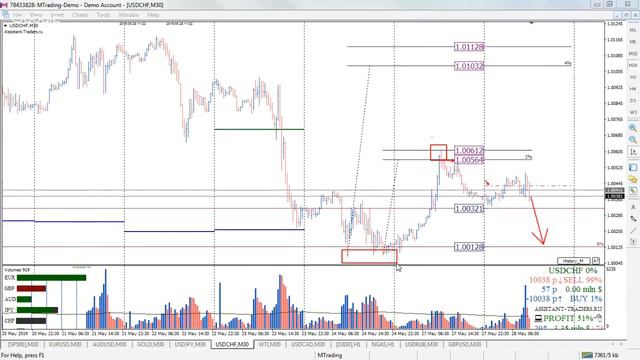Open the Insert menu
This screenshot has width=640, height=360.
click(x=57, y=15)
